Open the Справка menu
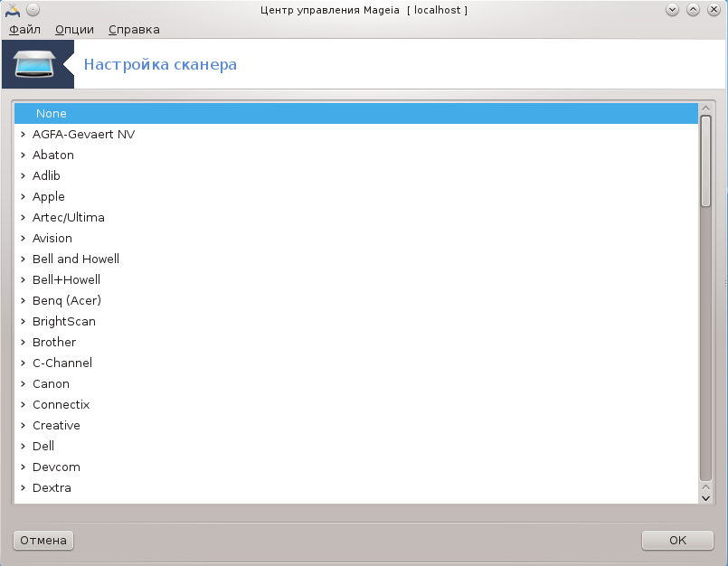This screenshot has width=728, height=566. pos(134,30)
